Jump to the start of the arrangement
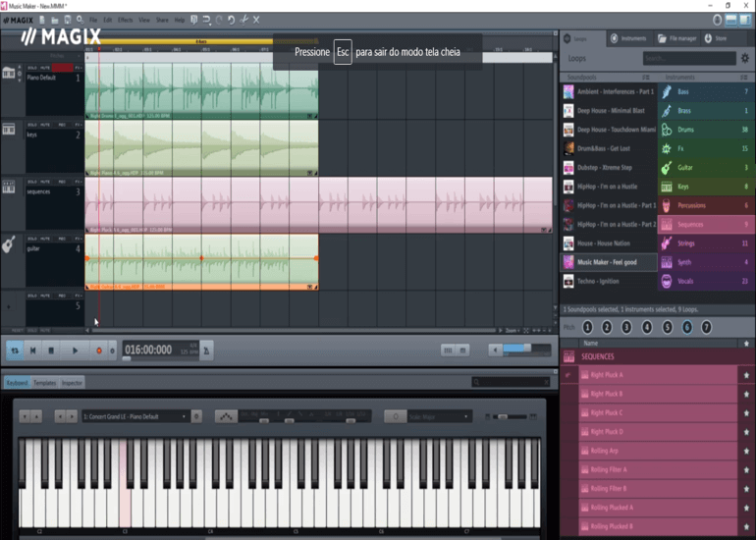This screenshot has height=540, width=756. tap(32, 351)
